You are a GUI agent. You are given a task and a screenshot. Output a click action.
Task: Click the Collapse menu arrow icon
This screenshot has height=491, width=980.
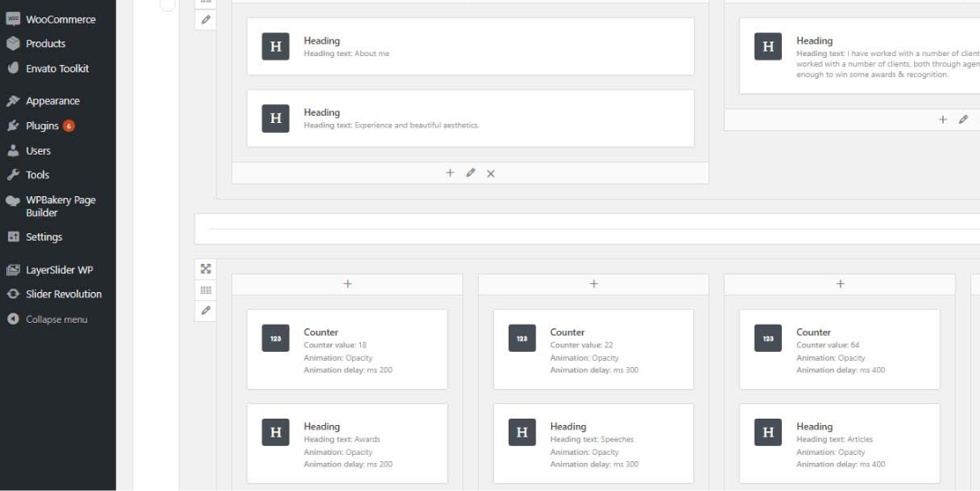(x=14, y=319)
